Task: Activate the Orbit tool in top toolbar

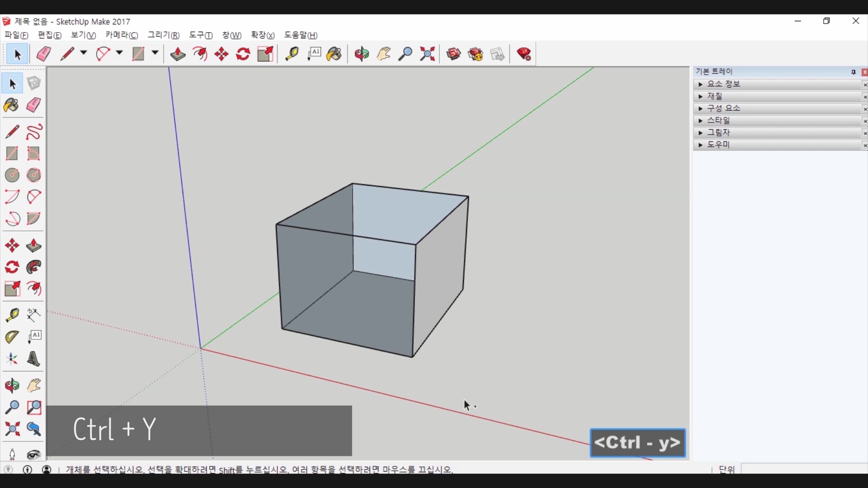Action: click(362, 54)
